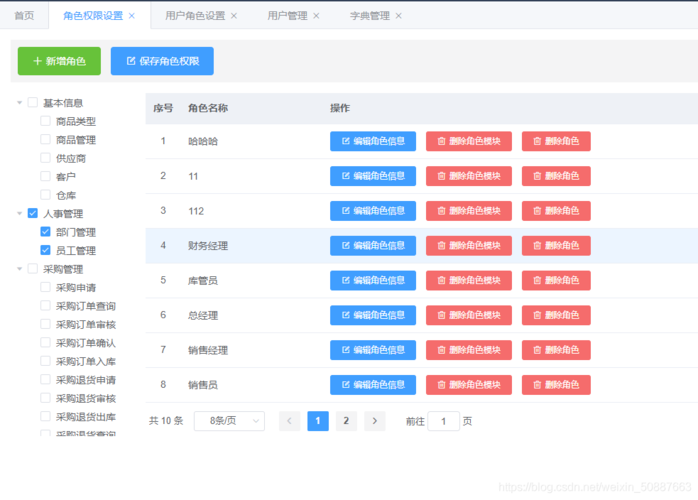Delete role modules for role 11
This screenshot has height=500, width=698.
click(469, 176)
